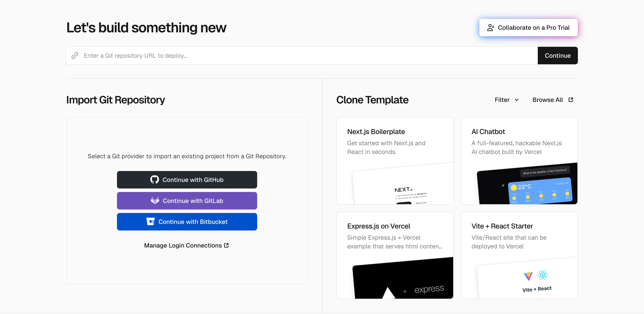644x314 pixels.
Task: Open Manage Login Connections link
Action: pos(183,245)
